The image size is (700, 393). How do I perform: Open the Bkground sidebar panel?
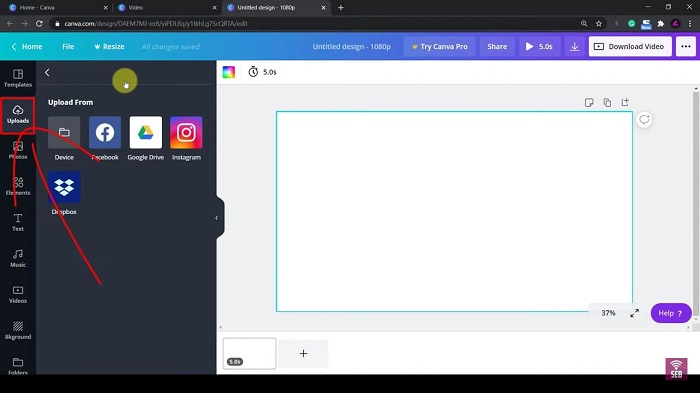18,330
